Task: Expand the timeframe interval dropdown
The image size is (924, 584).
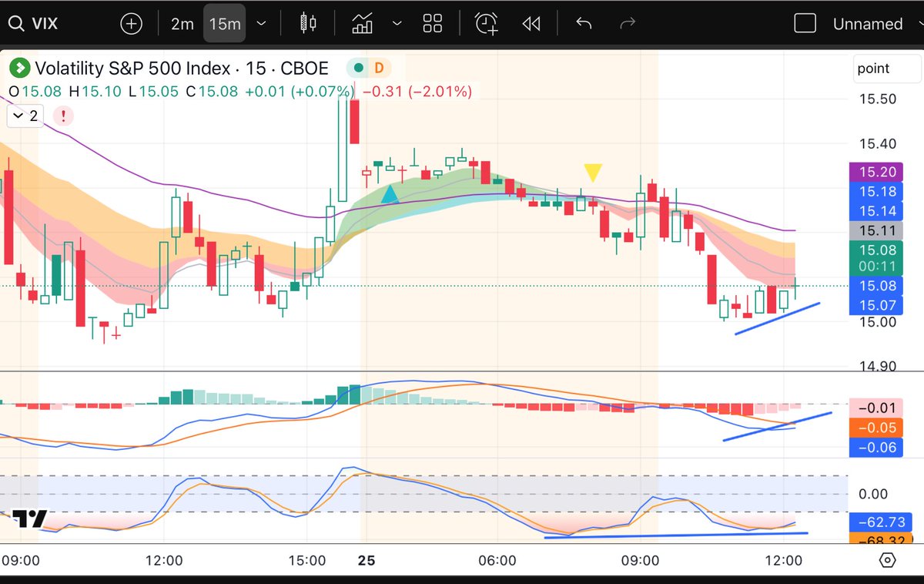Action: pyautogui.click(x=261, y=24)
